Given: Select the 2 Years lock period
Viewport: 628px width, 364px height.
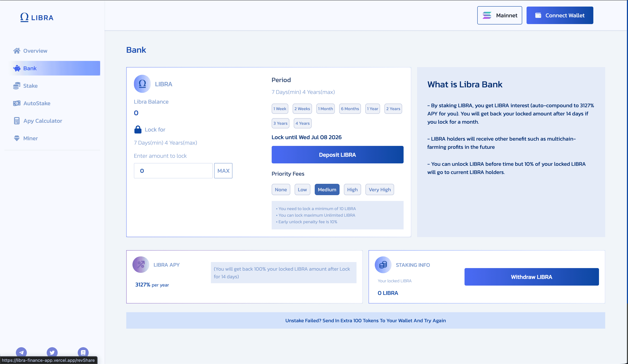Looking at the screenshot, I should pos(393,109).
